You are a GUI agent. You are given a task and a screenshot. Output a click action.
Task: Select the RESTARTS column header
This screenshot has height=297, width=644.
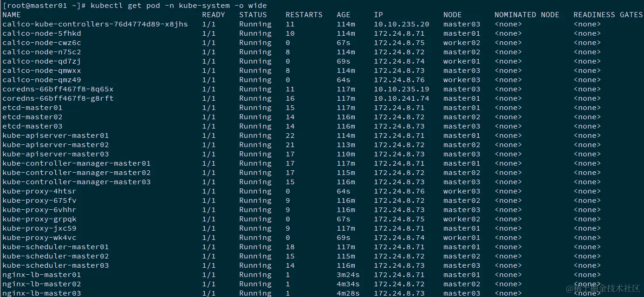304,15
